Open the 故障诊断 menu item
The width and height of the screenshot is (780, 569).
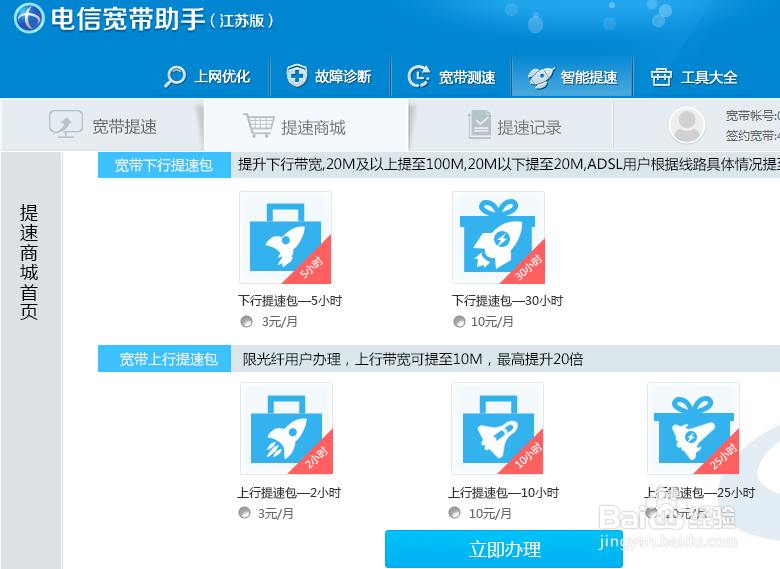coord(329,77)
